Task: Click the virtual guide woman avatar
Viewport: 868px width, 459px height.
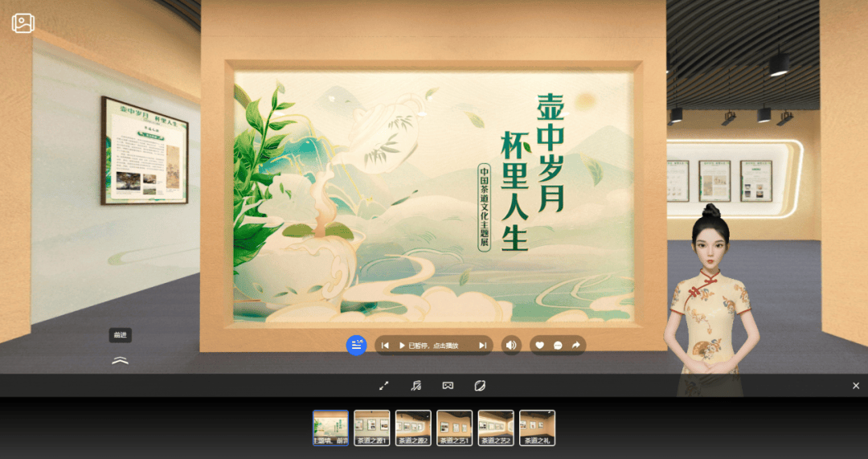Action: pyautogui.click(x=710, y=299)
